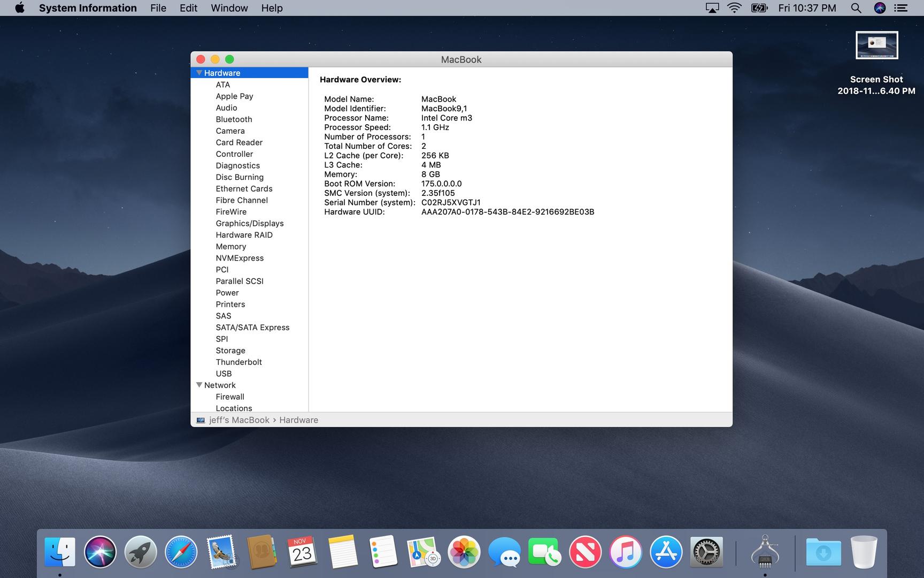924x578 pixels.
Task: Open Contacts book icon in Dock
Action: 261,552
